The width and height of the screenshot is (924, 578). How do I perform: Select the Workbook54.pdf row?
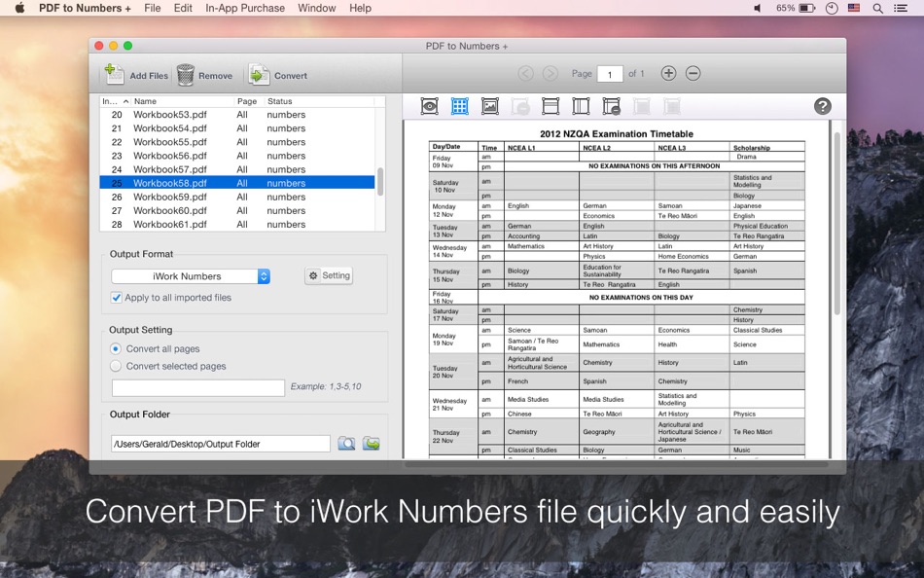(x=237, y=128)
